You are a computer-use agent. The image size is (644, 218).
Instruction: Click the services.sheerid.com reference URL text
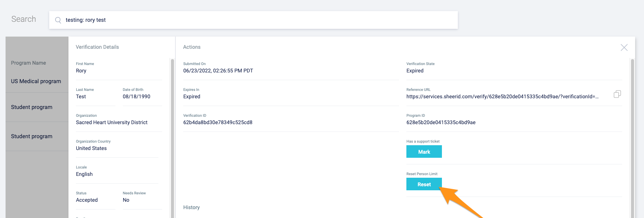[x=502, y=96]
